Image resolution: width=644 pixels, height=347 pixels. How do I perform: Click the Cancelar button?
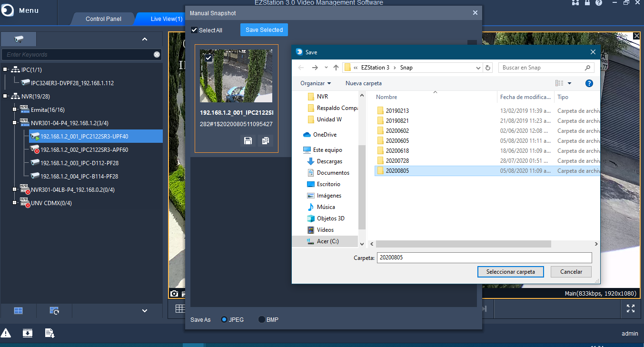click(571, 272)
